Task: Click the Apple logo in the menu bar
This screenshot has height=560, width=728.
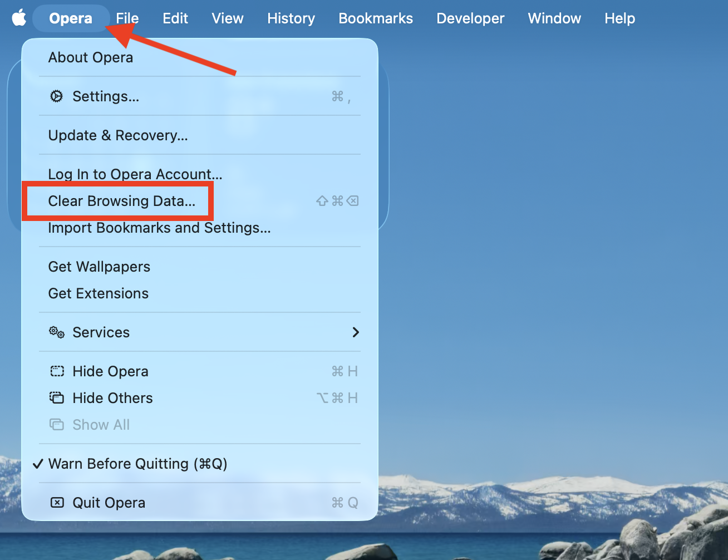Action: (x=19, y=18)
